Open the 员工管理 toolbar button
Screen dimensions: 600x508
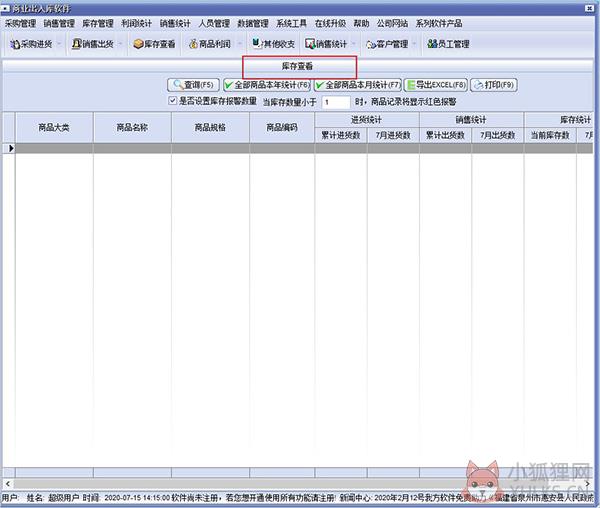[448, 44]
